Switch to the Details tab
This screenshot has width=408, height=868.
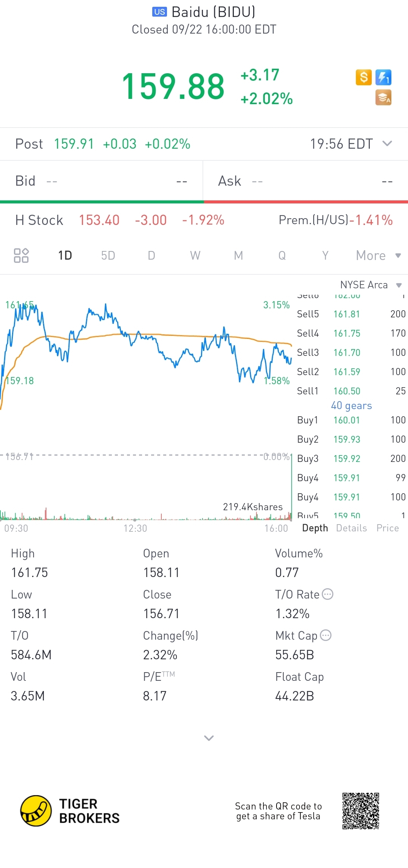(351, 528)
